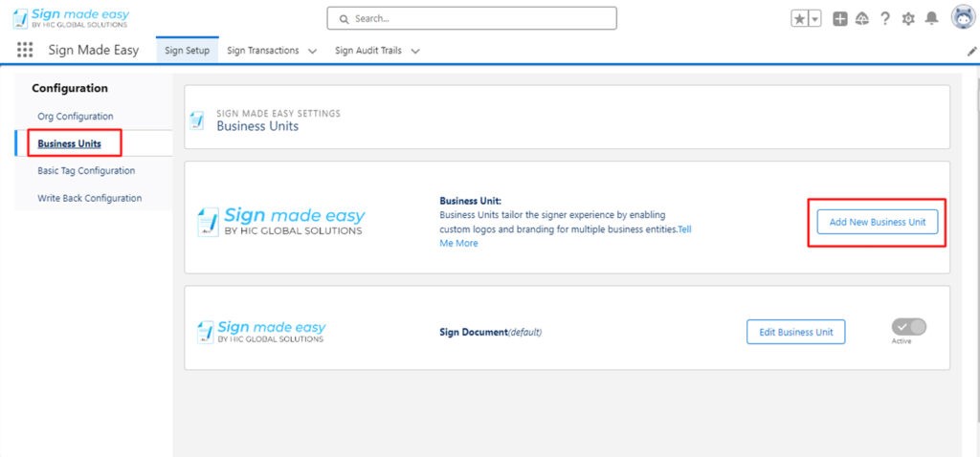Toggle the Active switch for Sign Document
The height and width of the screenshot is (457, 980).
[909, 327]
